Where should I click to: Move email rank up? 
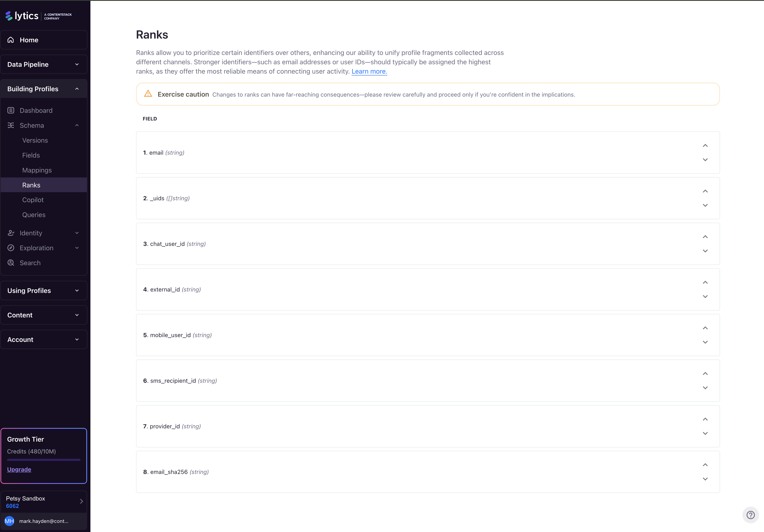(705, 146)
